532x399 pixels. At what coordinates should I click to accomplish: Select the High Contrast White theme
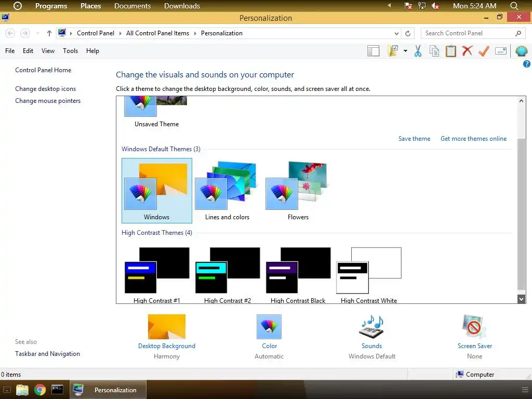(x=369, y=274)
